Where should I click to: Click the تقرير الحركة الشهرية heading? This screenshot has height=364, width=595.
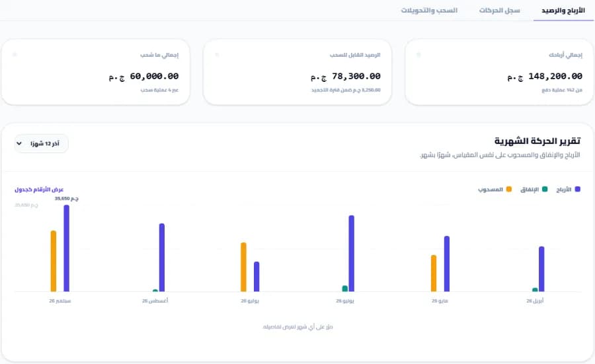[x=537, y=141]
